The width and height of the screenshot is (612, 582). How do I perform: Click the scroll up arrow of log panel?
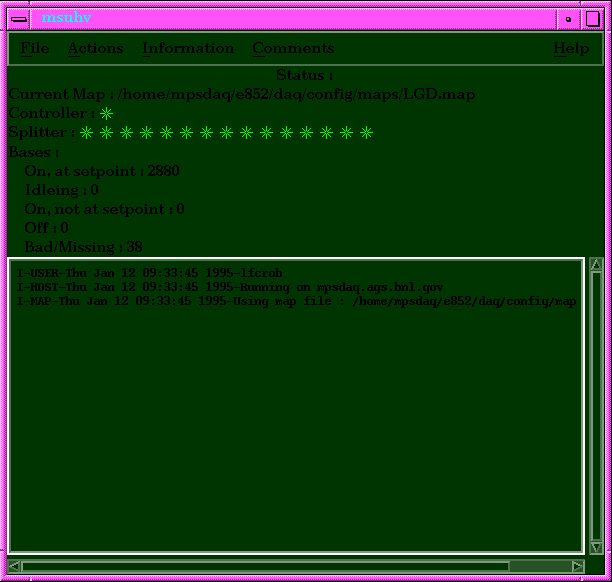[596, 264]
